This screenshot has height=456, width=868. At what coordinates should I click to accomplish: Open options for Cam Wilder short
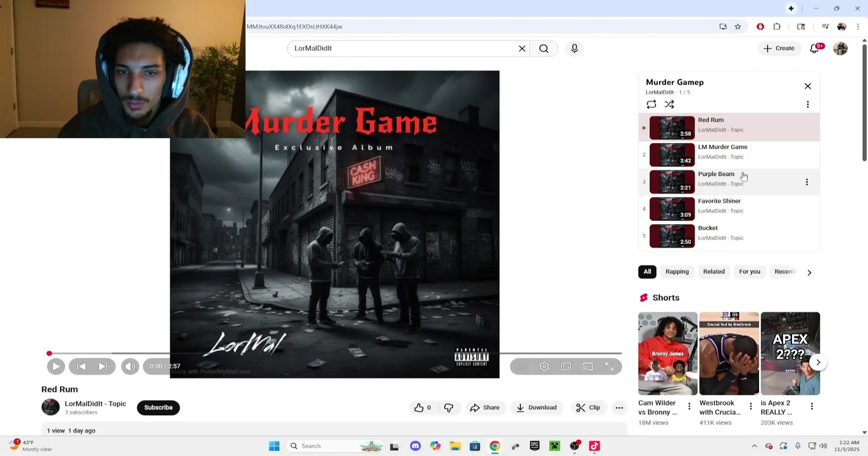(x=689, y=406)
